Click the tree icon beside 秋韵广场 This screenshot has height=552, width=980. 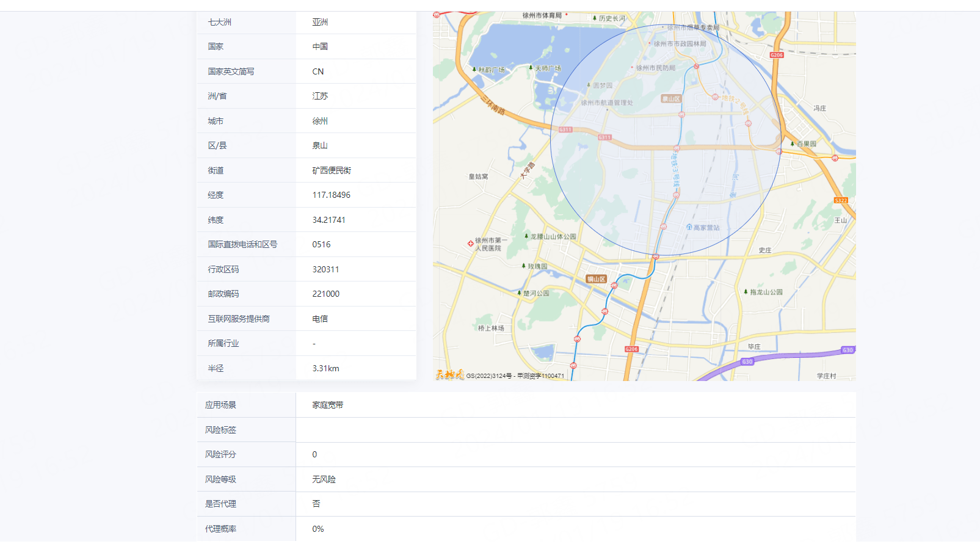click(x=474, y=70)
